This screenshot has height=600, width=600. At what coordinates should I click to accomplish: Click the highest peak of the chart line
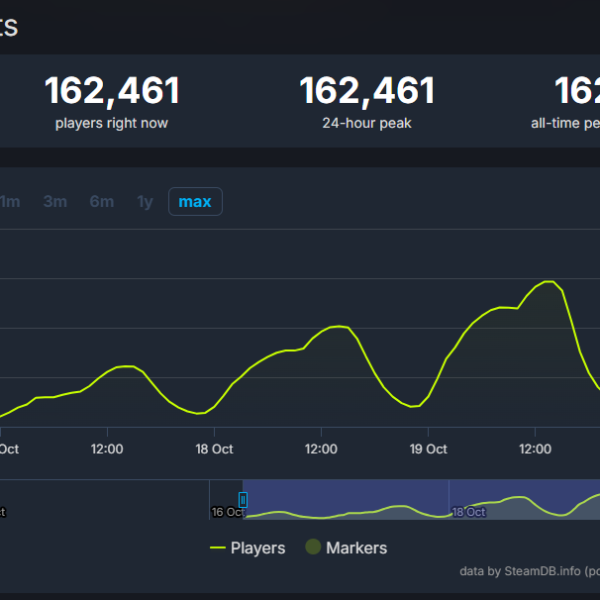click(x=547, y=282)
